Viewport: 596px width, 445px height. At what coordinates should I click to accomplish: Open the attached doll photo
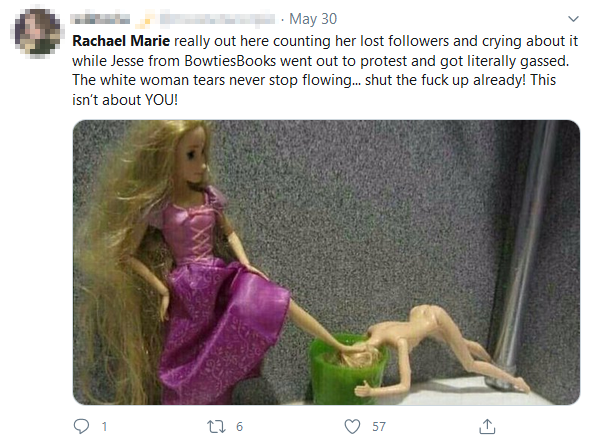tap(326, 262)
